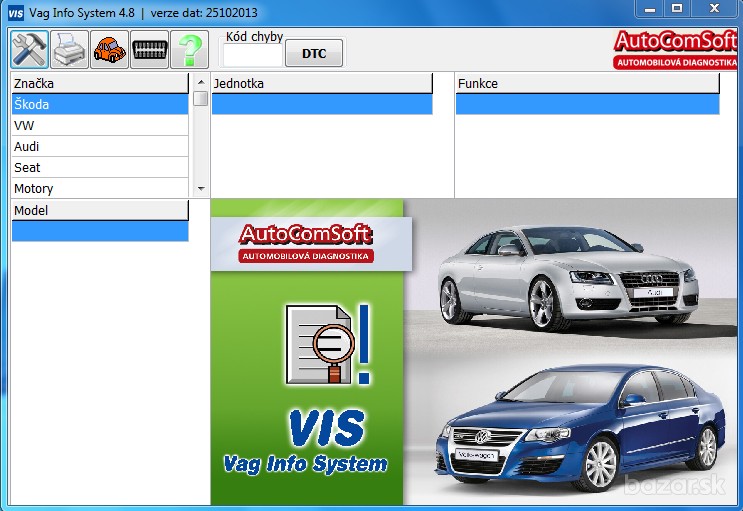743x511 pixels.
Task: Focus the Kód chyby input field
Action: coord(253,55)
